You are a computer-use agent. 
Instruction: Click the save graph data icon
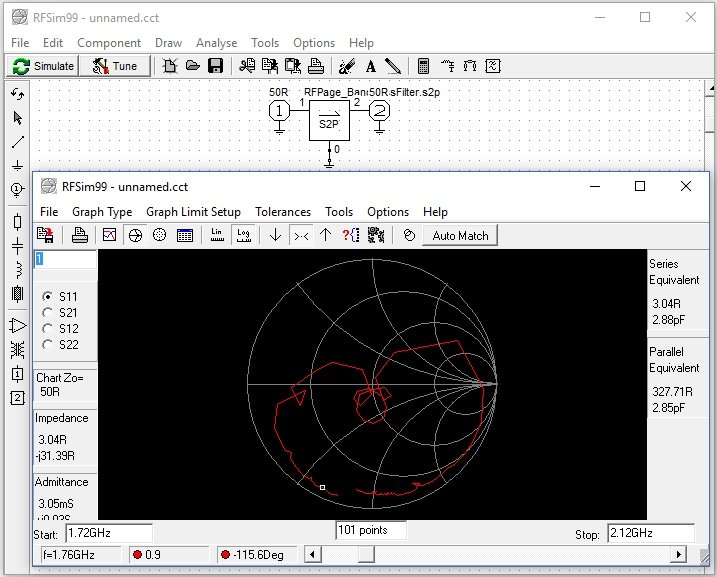pos(45,235)
